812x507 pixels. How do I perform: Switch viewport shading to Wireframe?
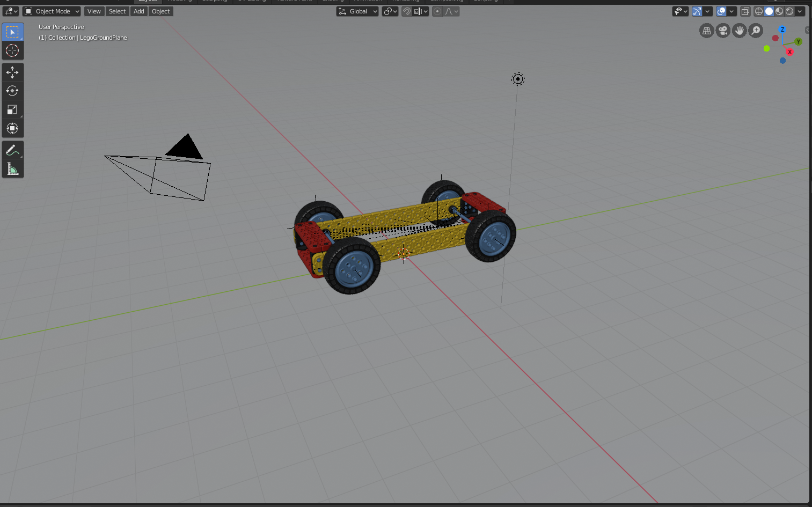click(x=759, y=11)
